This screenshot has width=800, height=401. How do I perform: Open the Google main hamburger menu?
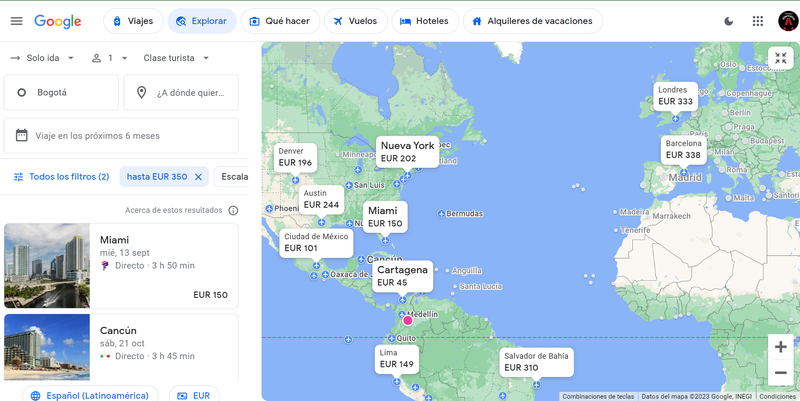point(16,21)
